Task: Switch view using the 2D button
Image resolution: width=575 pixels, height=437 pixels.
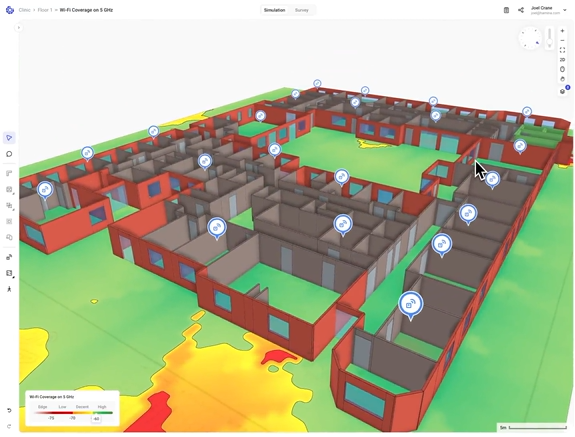Action: coord(563,60)
